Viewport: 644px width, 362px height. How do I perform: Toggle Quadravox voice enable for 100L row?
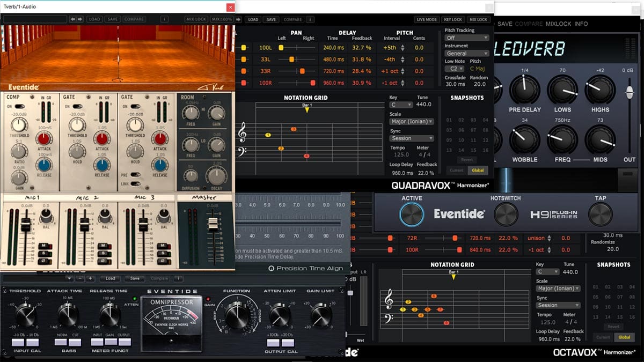click(x=244, y=48)
